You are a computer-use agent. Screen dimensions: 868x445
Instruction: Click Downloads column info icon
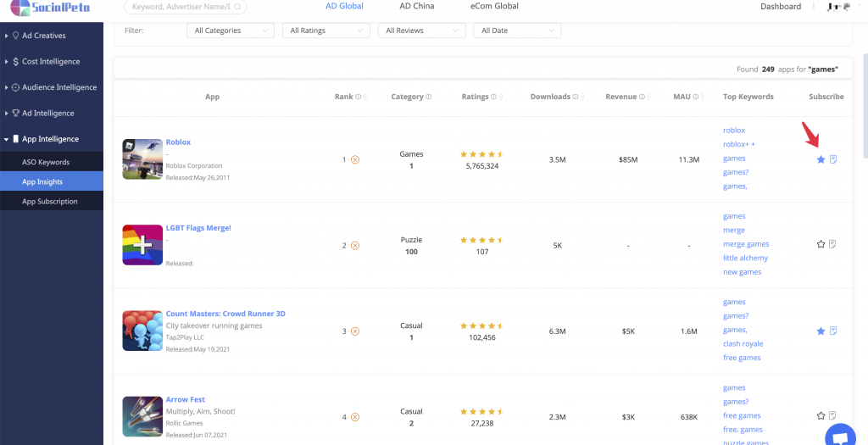576,97
